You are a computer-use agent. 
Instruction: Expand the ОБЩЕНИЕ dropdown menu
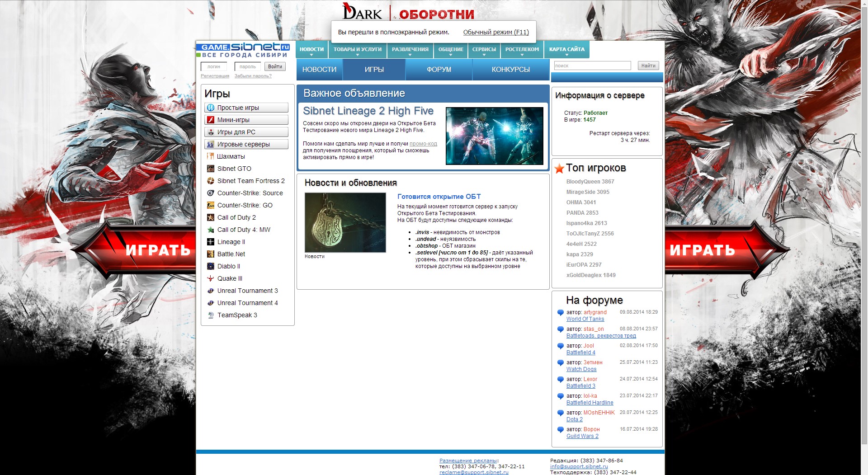coord(451,50)
